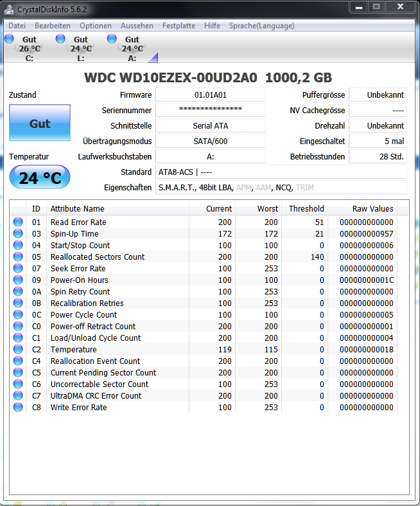420x506 pixels.
Task: Click raw value 000000000957 in Spin-Up Time
Action: click(367, 233)
